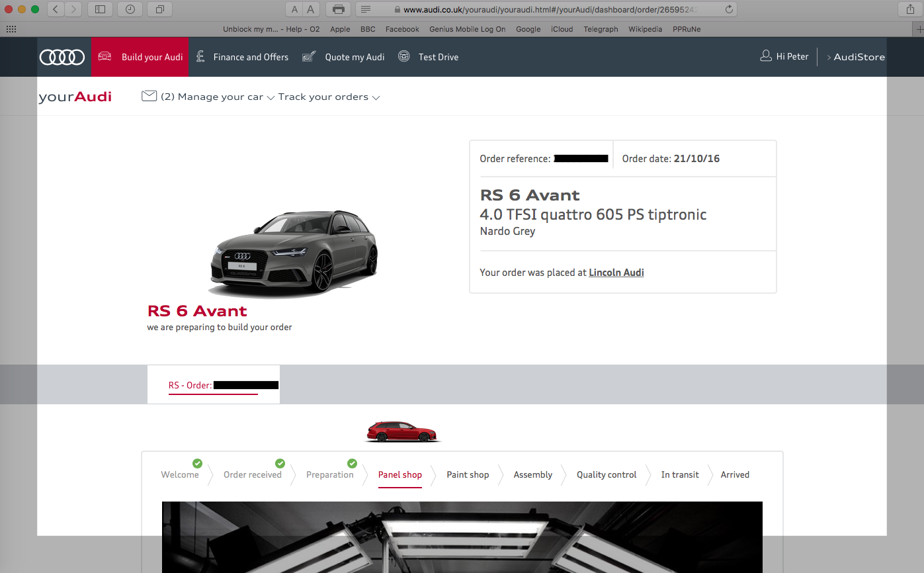The width and height of the screenshot is (924, 573).
Task: Open the Lincoln Audi dealer link
Action: (x=616, y=273)
